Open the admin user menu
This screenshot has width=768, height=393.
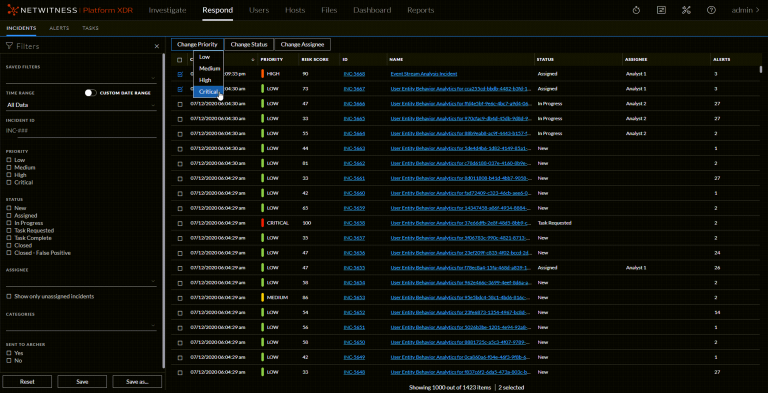745,10
